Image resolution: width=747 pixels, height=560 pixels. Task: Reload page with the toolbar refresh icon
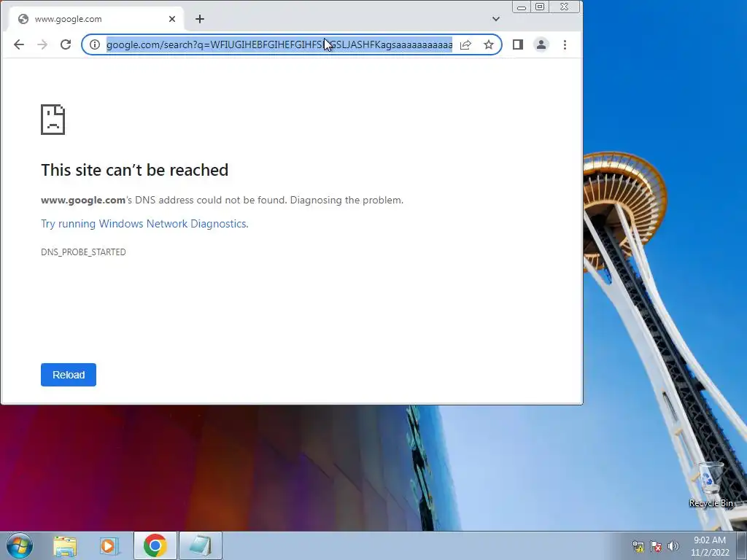(x=66, y=44)
